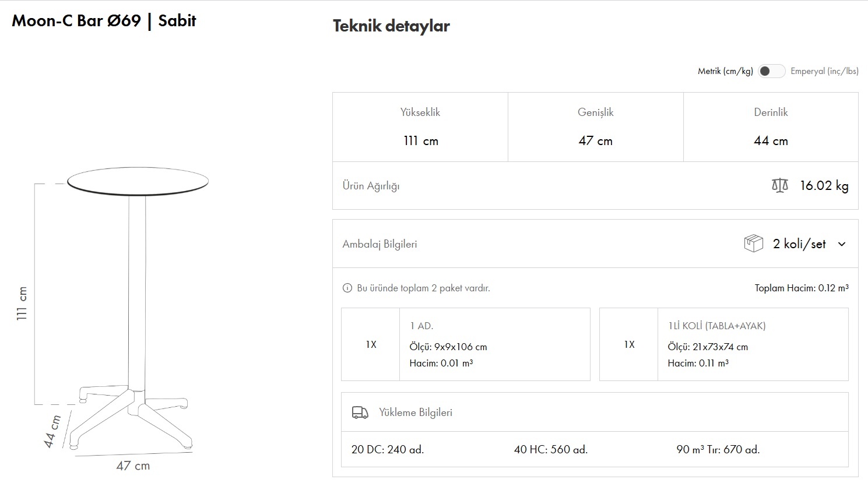Viewport: 868px width, 483px height.
Task: Collapse packaging details with the chevron arrow
Action: click(x=842, y=244)
